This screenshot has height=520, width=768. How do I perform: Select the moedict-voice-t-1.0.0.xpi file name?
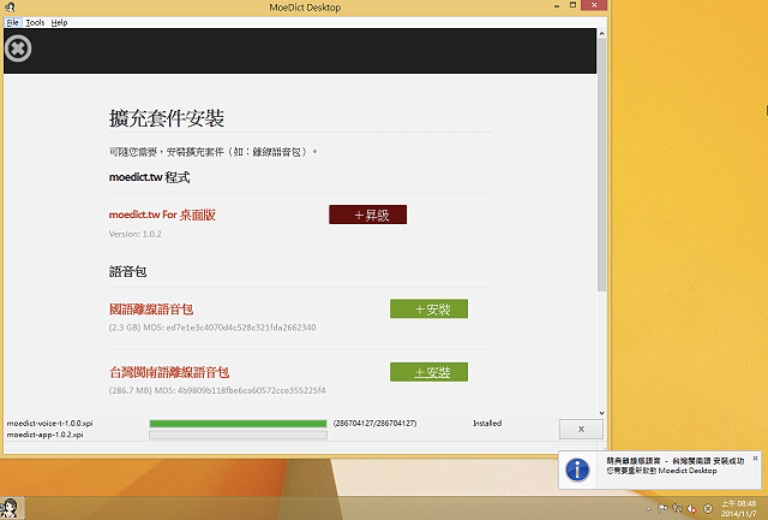click(49, 424)
